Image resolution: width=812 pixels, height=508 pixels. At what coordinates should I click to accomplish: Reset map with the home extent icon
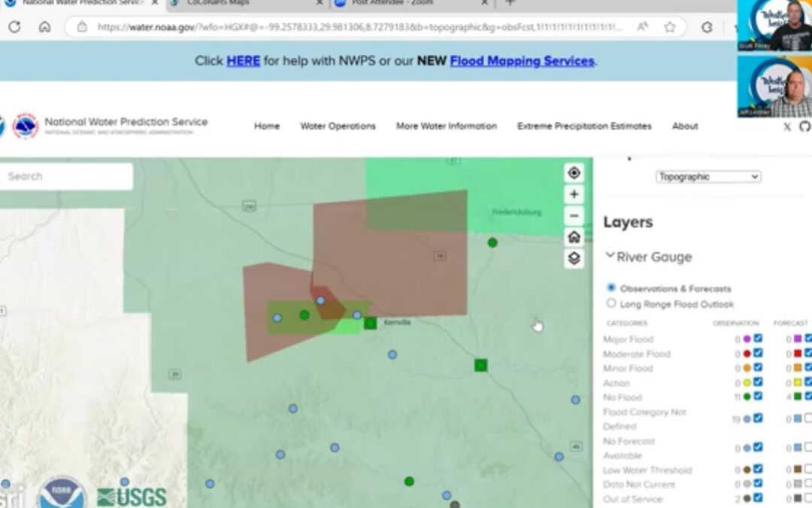[574, 237]
